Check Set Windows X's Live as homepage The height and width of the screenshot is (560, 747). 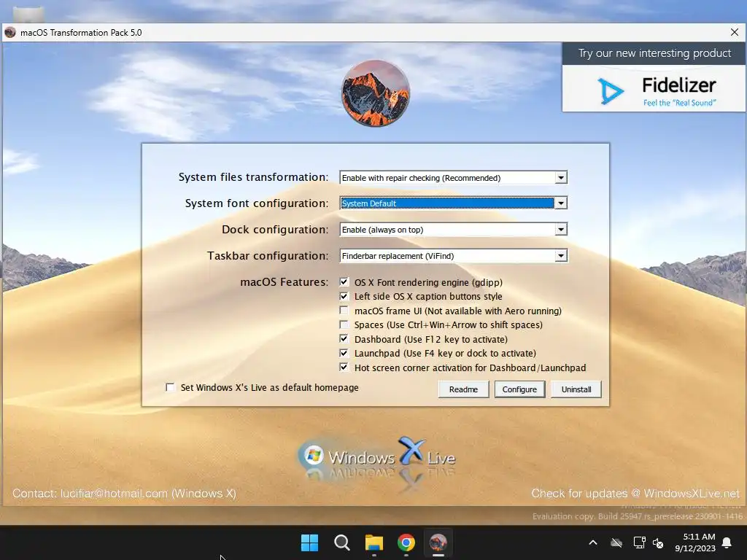point(170,387)
